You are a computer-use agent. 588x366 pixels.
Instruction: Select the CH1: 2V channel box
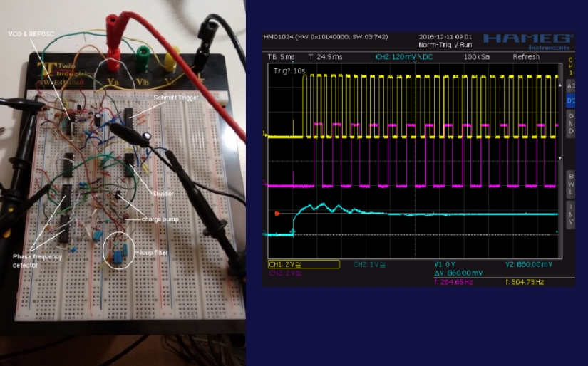(x=304, y=264)
